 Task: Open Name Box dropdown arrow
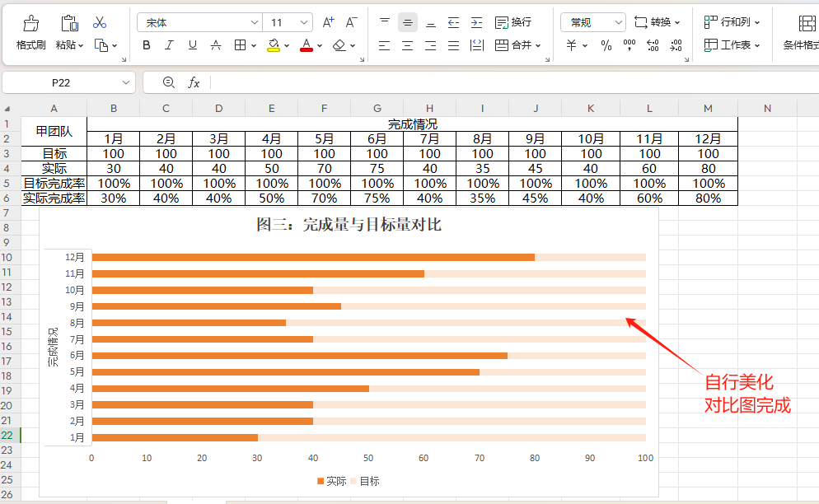coord(126,82)
